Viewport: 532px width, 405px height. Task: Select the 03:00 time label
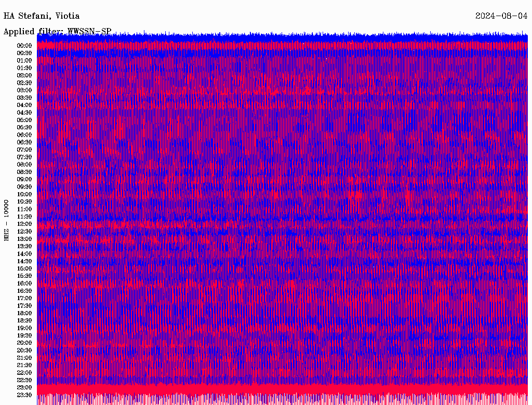coord(24,90)
